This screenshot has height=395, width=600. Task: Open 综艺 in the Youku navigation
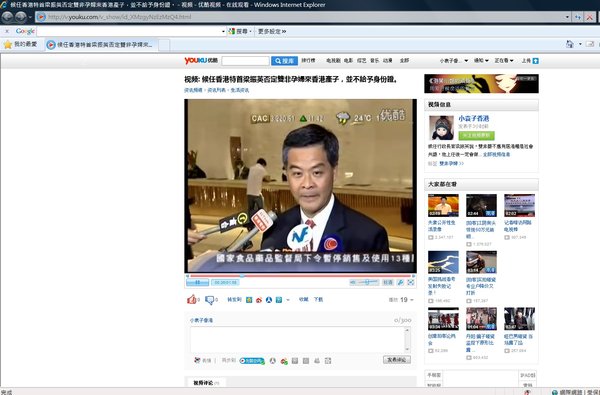362,60
